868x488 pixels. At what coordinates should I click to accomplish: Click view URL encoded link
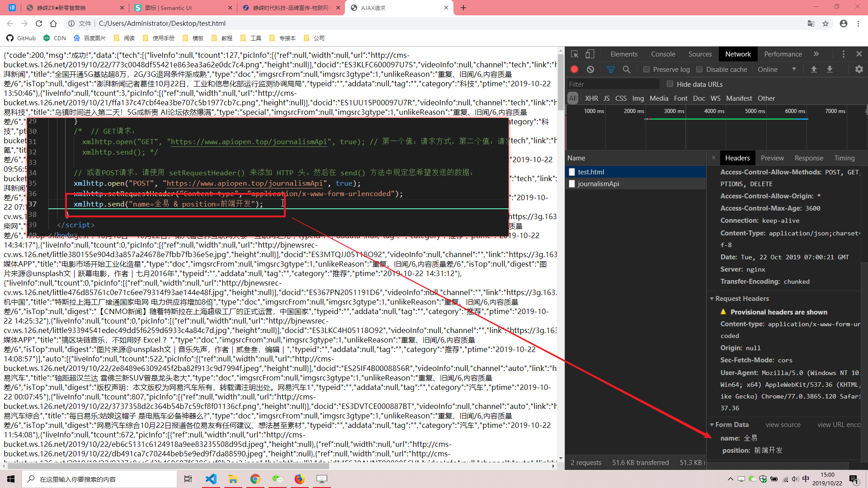tap(839, 425)
